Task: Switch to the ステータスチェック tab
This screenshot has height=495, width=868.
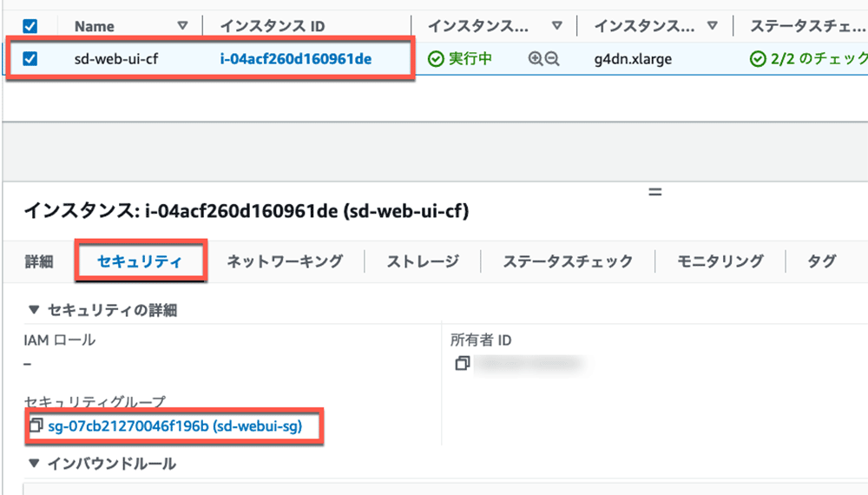Action: 568,261
